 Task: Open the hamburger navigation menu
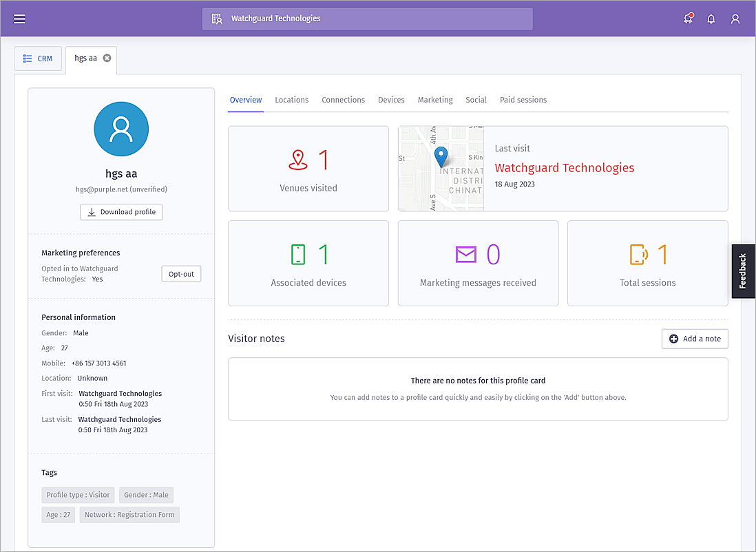[x=19, y=19]
